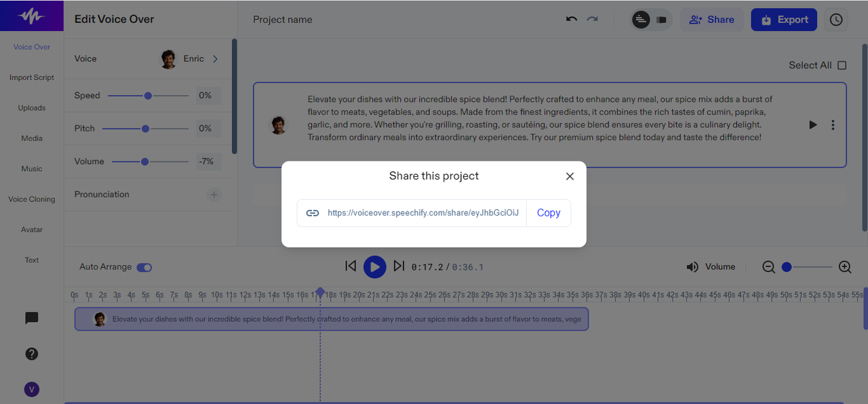Zoom in the timeline with plus magnifier
868x404 pixels.
coord(845,267)
